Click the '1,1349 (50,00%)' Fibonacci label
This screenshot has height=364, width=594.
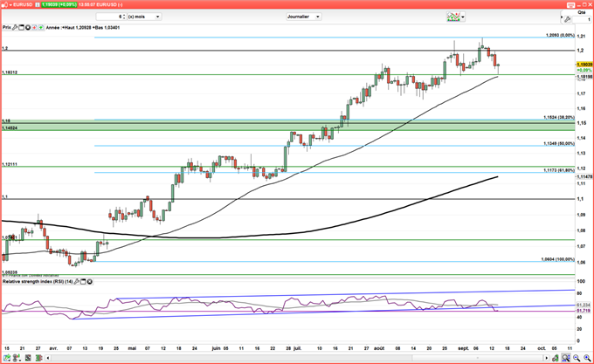tap(559, 144)
